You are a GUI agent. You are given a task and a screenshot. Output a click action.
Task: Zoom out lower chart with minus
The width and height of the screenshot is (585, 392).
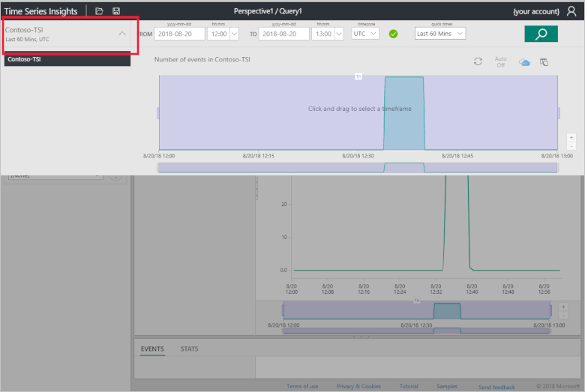click(x=563, y=316)
